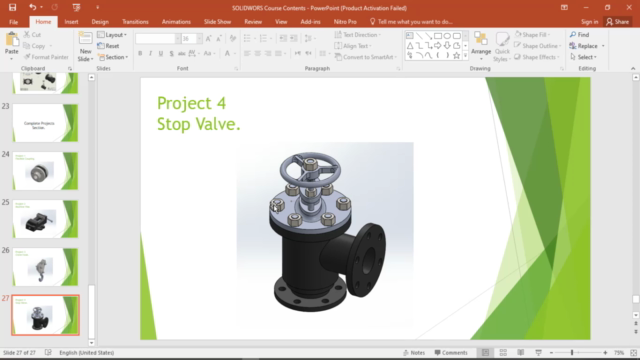Toggle Strikethrough formatting

182,53
